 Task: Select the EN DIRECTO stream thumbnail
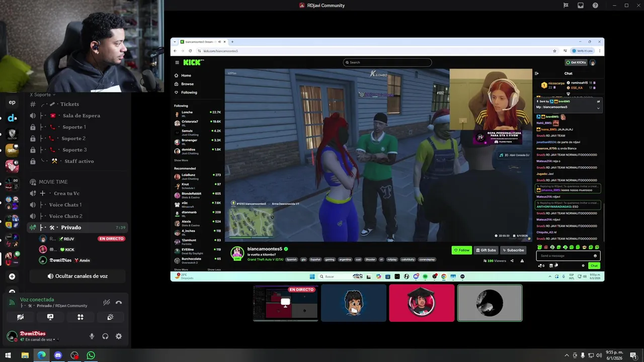coord(285,303)
